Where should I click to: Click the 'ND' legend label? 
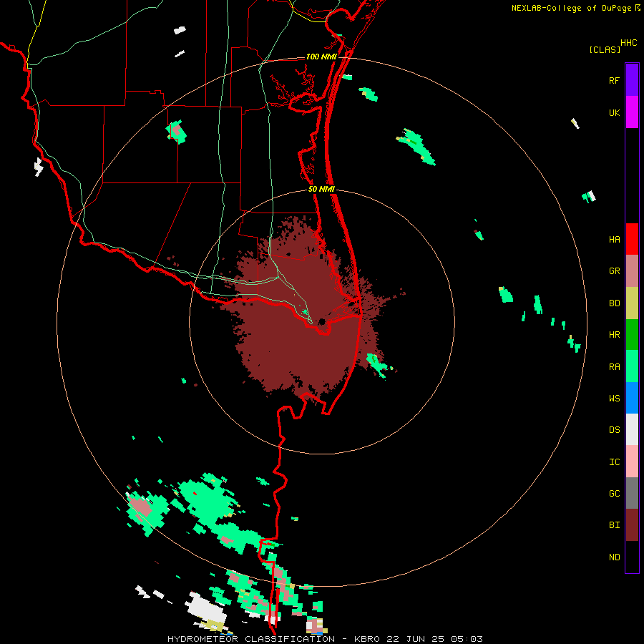[x=615, y=557]
